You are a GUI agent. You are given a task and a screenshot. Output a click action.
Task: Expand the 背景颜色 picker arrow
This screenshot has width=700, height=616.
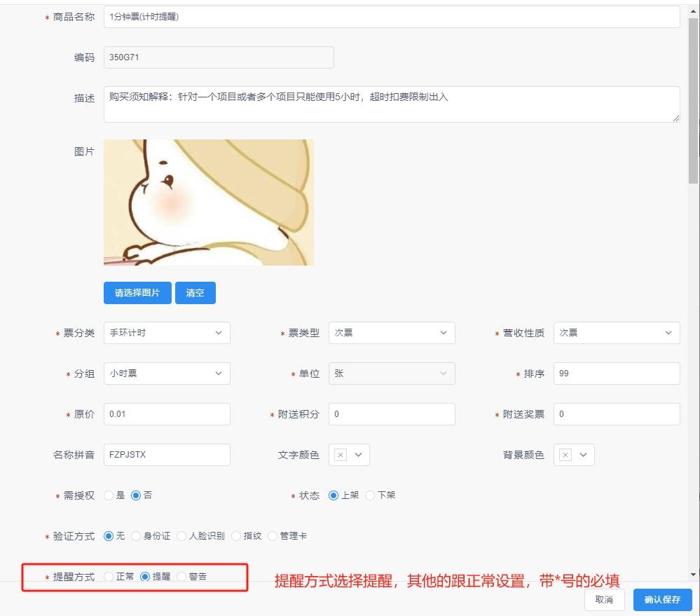click(583, 455)
